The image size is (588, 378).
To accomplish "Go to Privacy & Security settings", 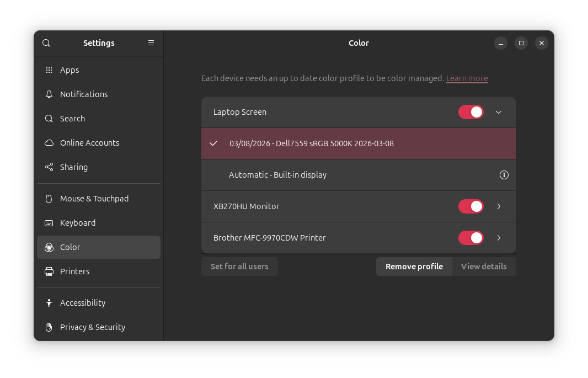I will [93, 327].
